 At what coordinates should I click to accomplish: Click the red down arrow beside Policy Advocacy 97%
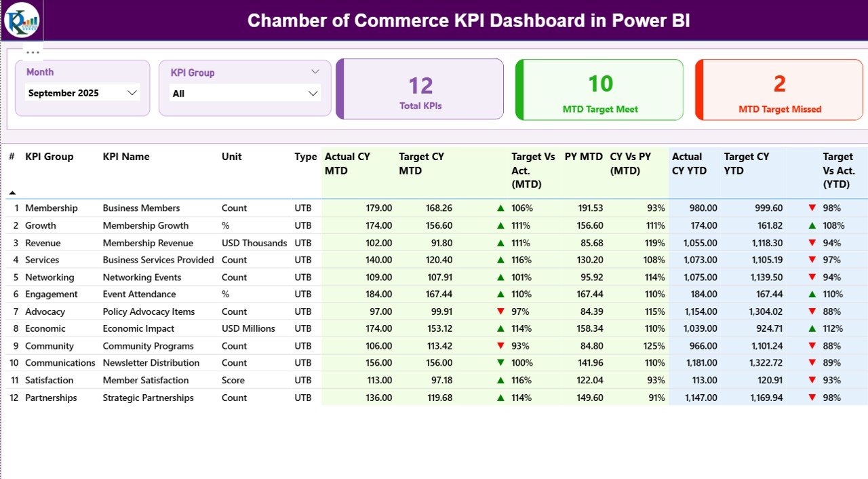(502, 311)
